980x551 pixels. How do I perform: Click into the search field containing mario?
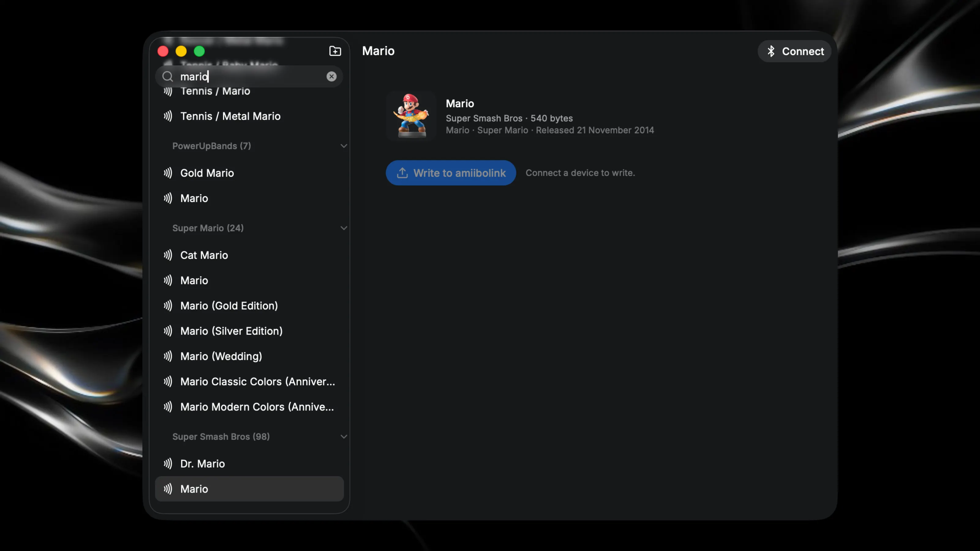pos(249,77)
